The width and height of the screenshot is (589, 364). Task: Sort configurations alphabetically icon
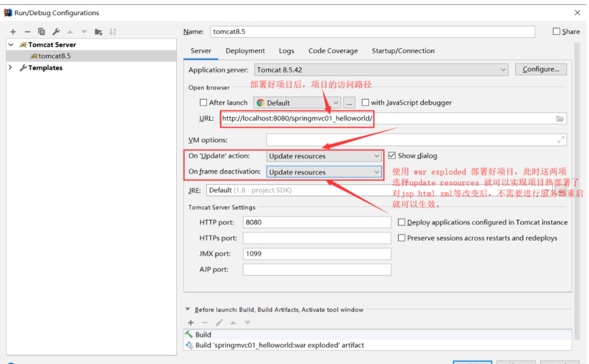coord(113,32)
